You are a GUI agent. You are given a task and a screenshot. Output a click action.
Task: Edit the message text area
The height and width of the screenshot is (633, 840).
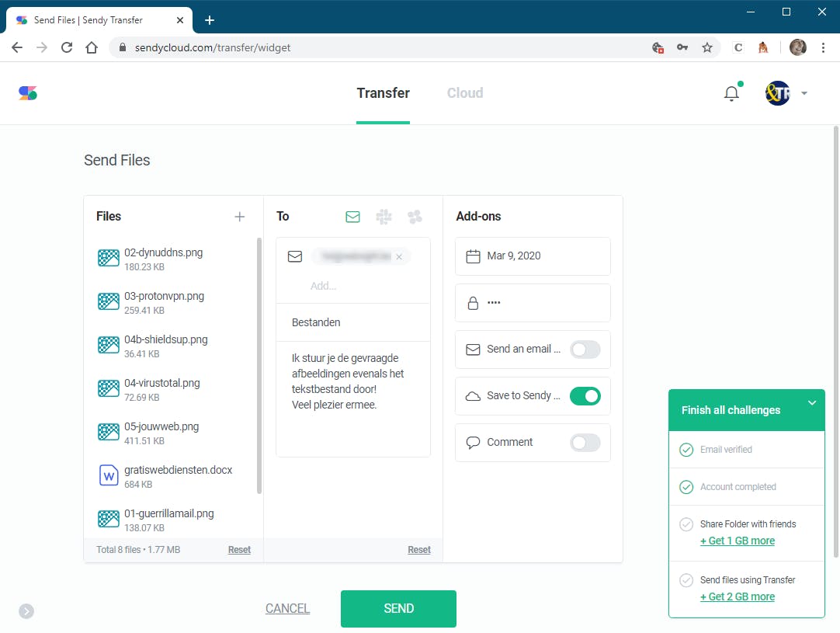tap(353, 398)
